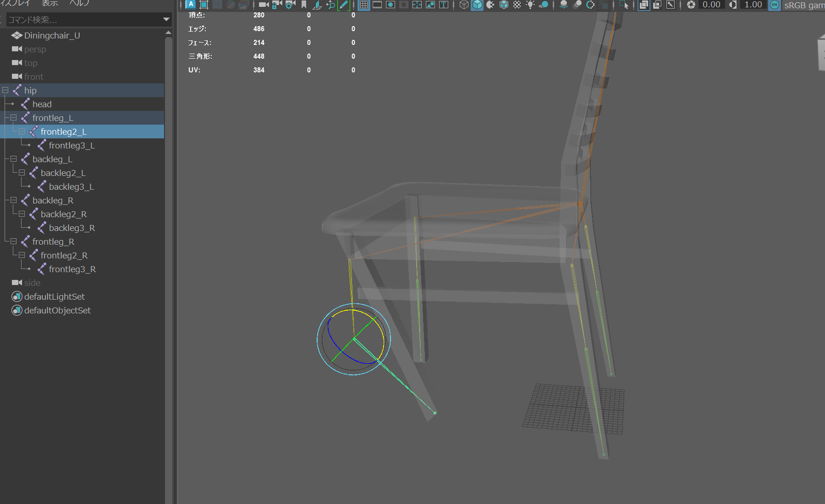Image resolution: width=825 pixels, height=504 pixels.
Task: Toggle the viewport grid display
Action: pyautogui.click(x=364, y=5)
